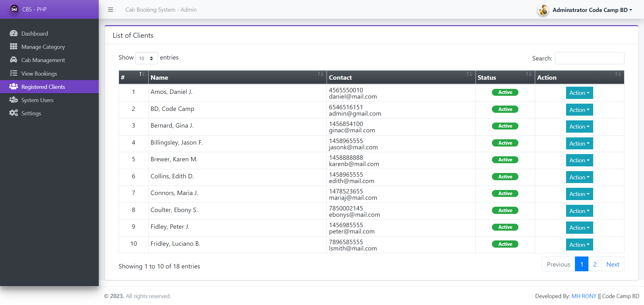This screenshot has width=644, height=305.
Task: Open the Action dropdown for Amos, Daniel J.
Action: click(x=579, y=93)
